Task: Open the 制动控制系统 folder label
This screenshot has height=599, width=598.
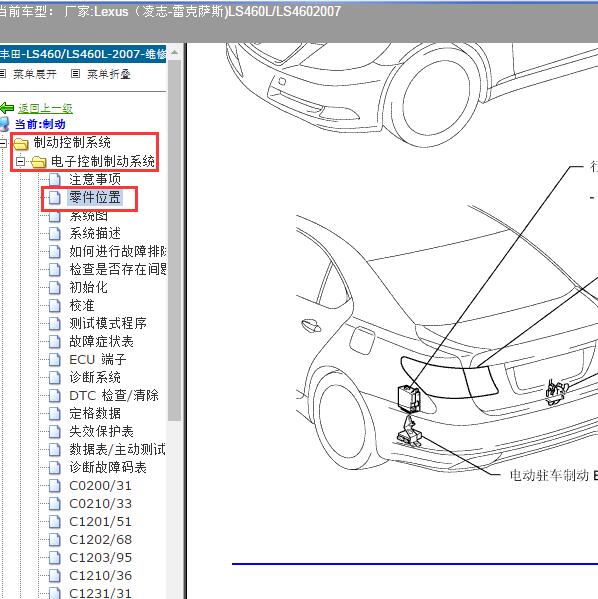Action: click(72, 142)
